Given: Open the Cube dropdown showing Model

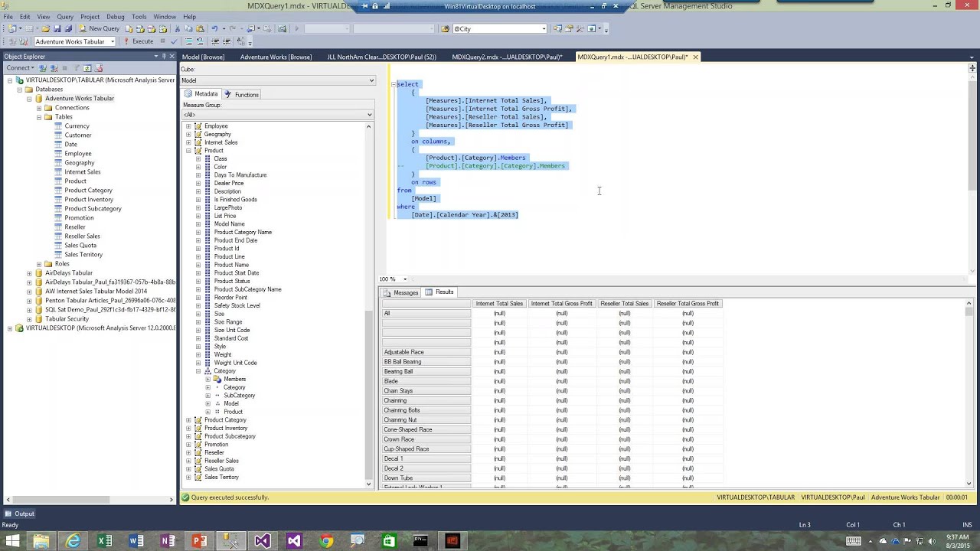Looking at the screenshot, I should [x=278, y=80].
